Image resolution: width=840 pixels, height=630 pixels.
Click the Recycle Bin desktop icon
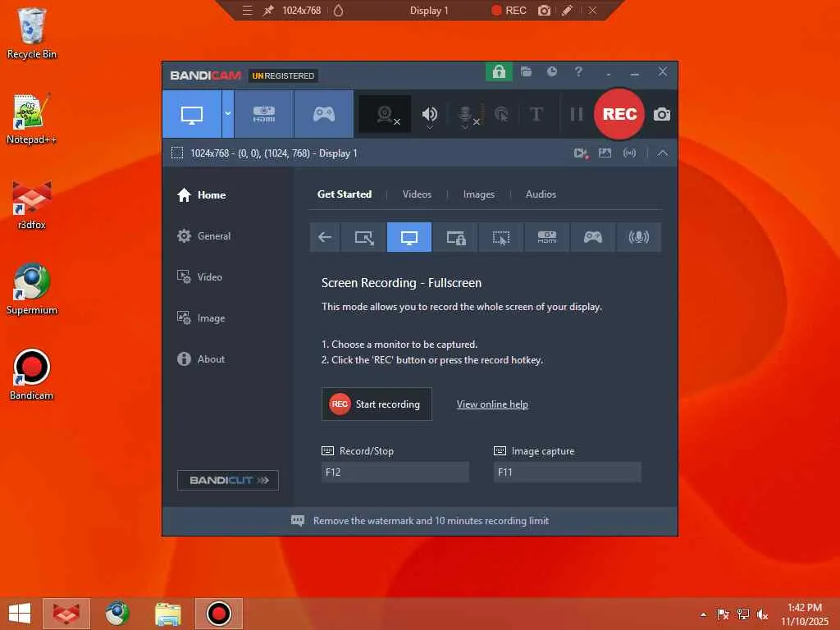(32, 33)
